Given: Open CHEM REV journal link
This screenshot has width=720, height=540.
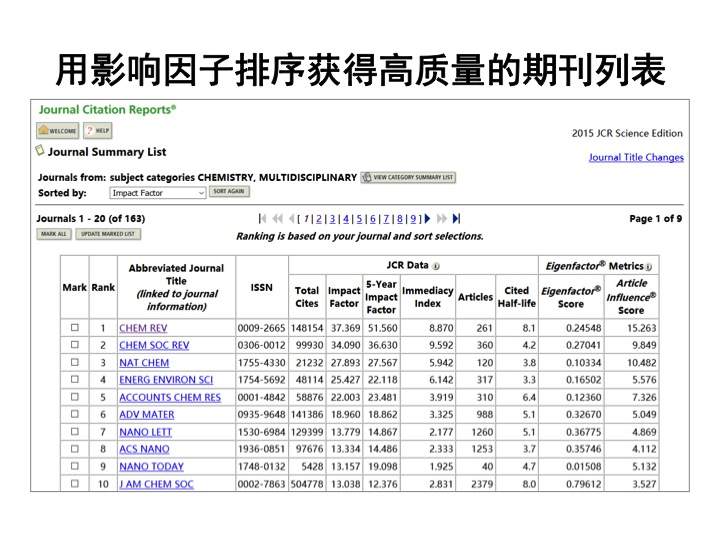Looking at the screenshot, I should pos(143,328).
